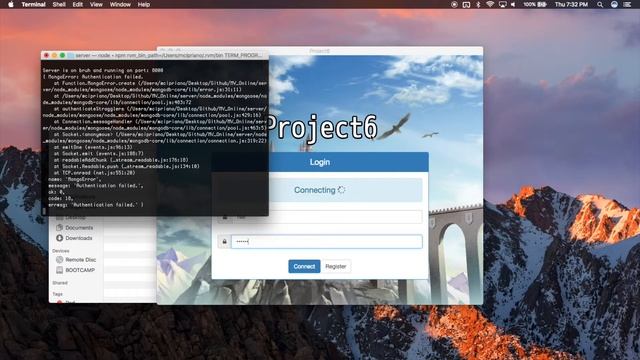Click the Bluetooth menu bar icon
640x360 pixels.
(x=478, y=4)
